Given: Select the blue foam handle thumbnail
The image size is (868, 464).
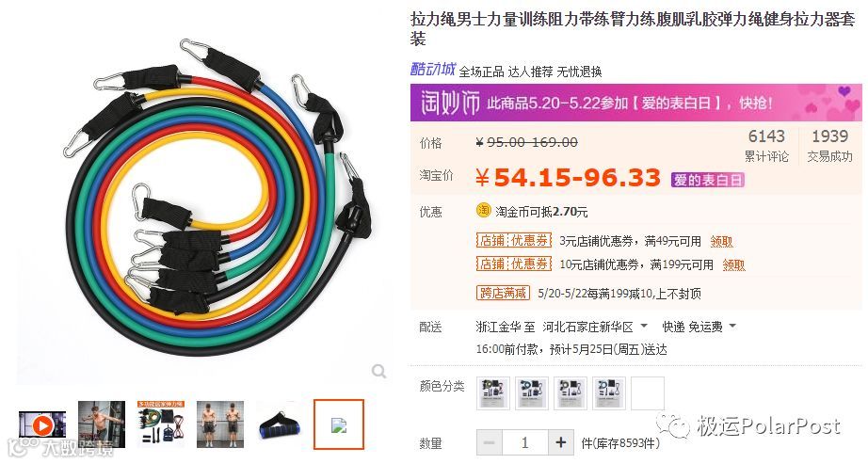Looking at the screenshot, I should pos(280,425).
